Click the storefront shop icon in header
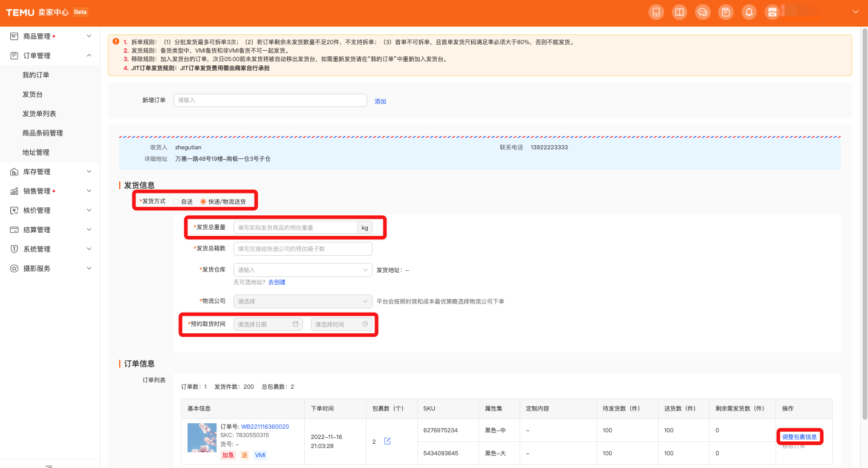 (772, 12)
